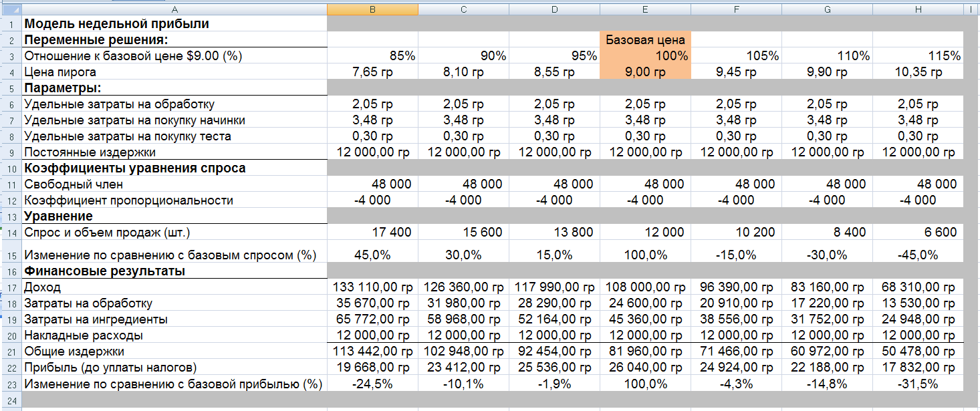Click profit change cell -24,5%

(x=372, y=384)
